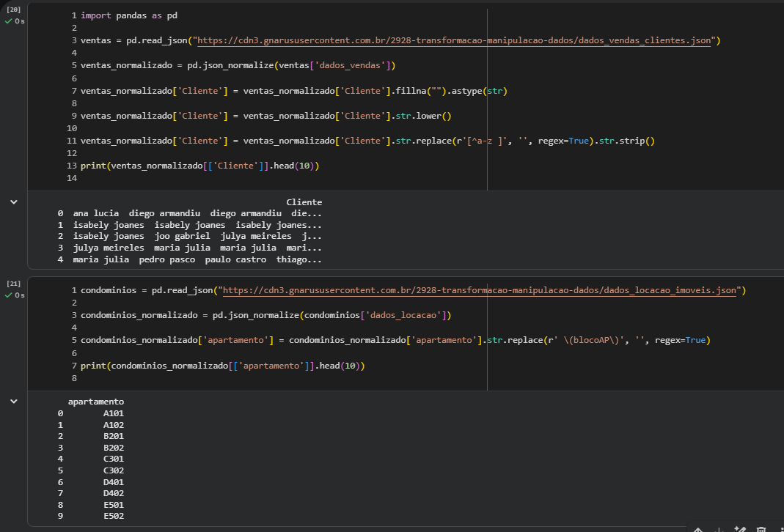Click line number 11 in first cell
Image resolution: width=784 pixels, height=532 pixels.
pyautogui.click(x=71, y=141)
